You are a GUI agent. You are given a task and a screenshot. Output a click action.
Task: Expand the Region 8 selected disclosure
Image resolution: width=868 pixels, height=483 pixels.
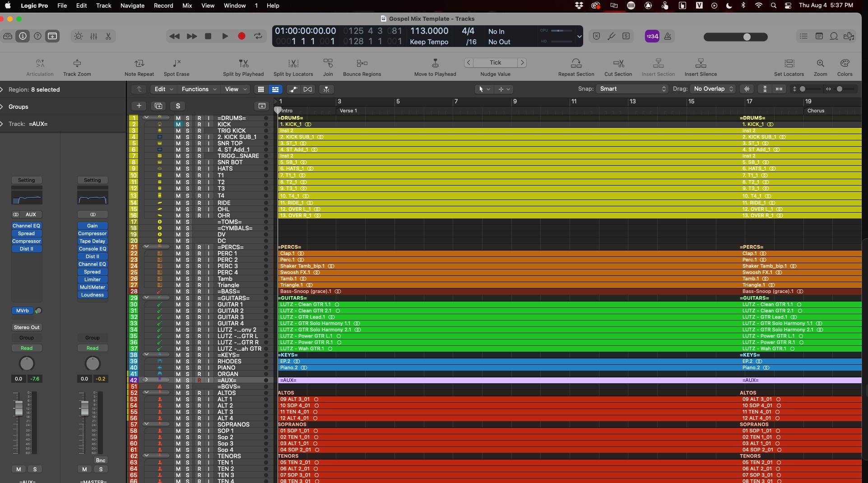tap(2, 89)
